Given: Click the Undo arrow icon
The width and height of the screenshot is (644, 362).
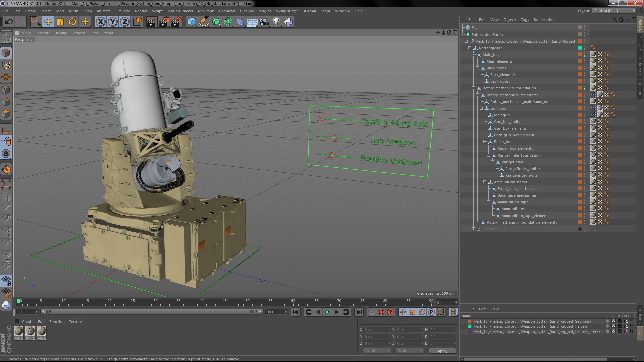Looking at the screenshot, I should click(9, 22).
